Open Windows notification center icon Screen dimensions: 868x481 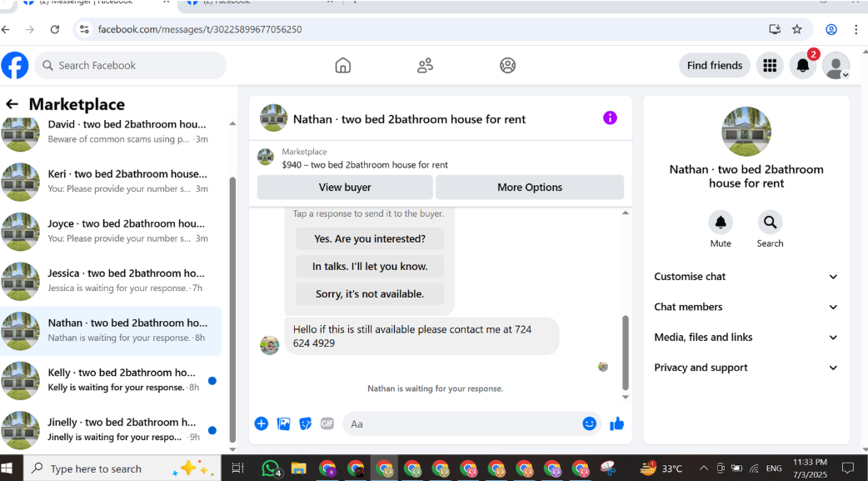click(x=847, y=468)
